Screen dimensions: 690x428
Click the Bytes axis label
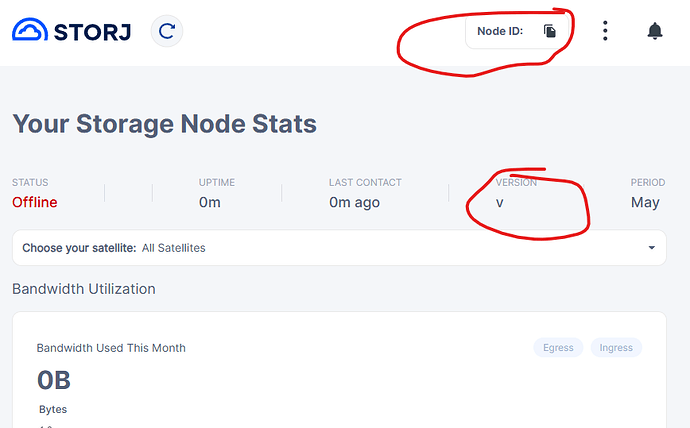click(53, 410)
